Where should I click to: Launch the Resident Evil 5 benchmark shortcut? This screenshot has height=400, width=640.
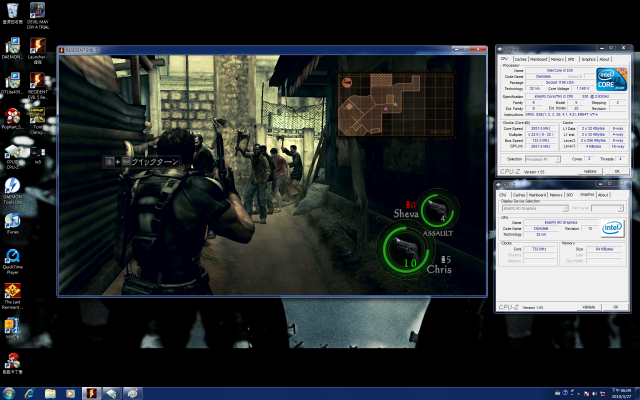[38, 86]
